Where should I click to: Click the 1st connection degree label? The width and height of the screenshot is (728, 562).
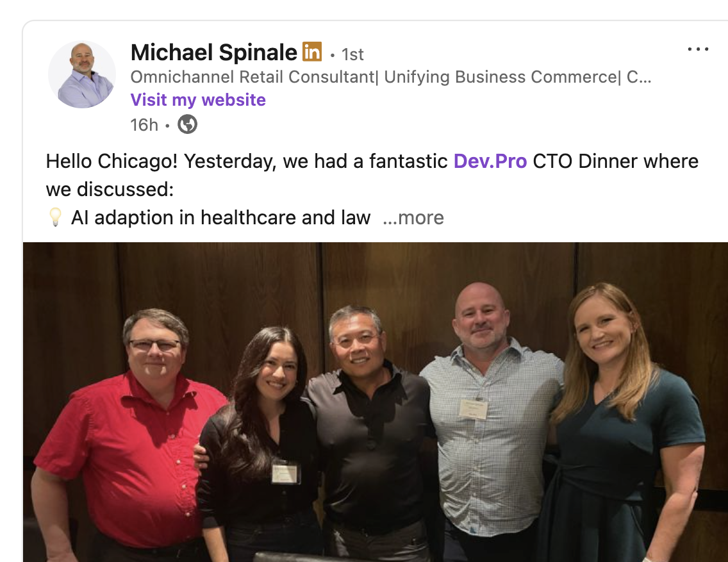point(353,54)
